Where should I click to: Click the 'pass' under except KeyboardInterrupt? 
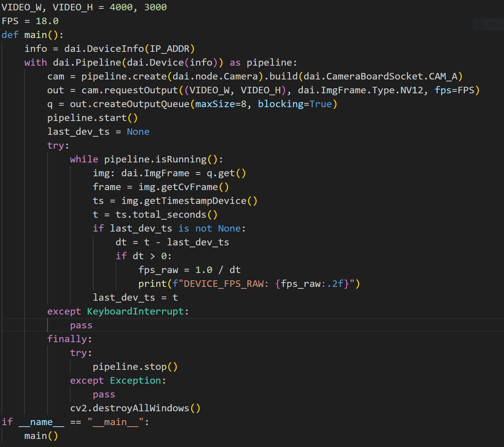tap(81, 325)
